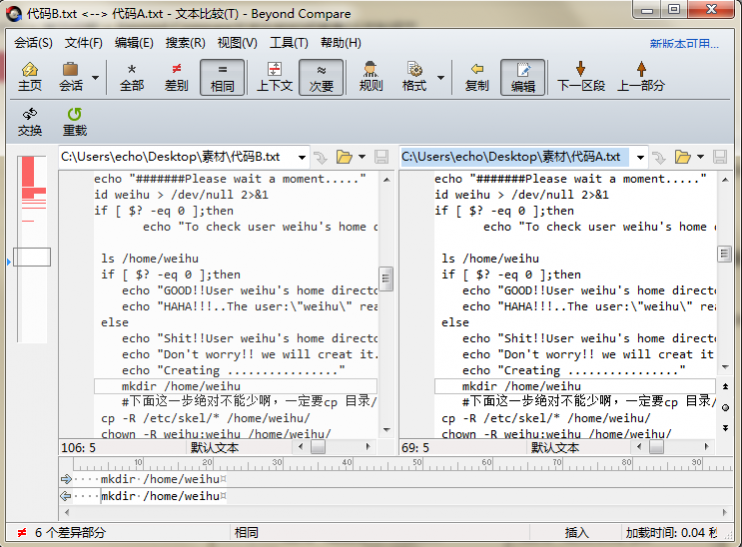Expand the 格式 format dropdown arrow
Screen dimensions: 742x547
pyautogui.click(x=439, y=77)
